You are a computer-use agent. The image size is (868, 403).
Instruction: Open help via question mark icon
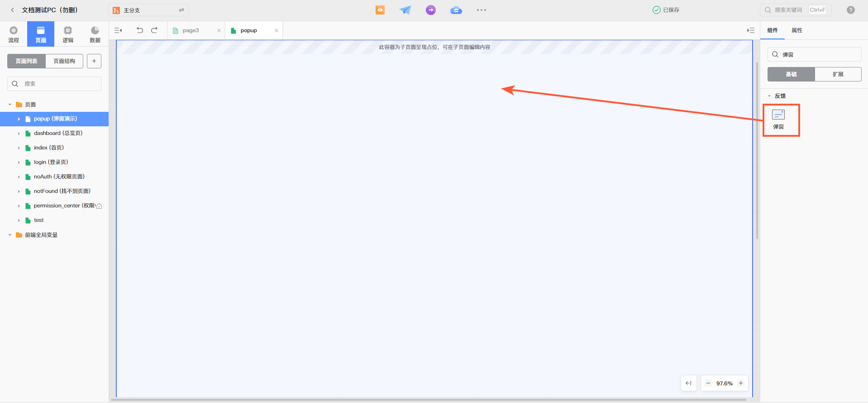[x=851, y=10]
